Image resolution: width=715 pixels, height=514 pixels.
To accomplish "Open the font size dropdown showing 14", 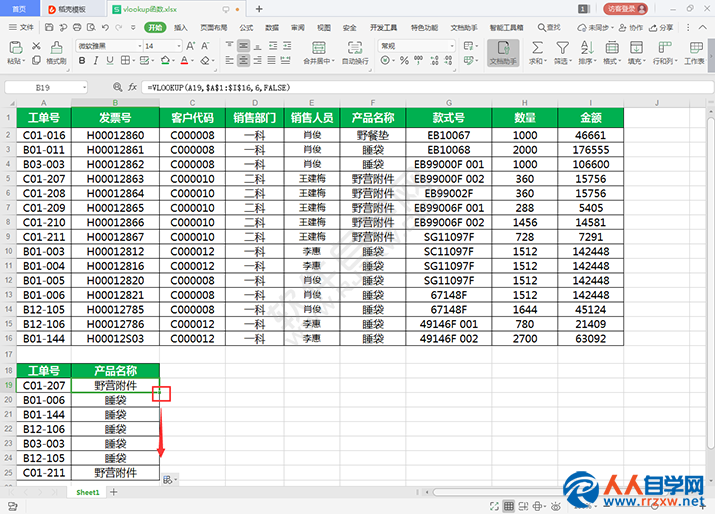I will [179, 46].
